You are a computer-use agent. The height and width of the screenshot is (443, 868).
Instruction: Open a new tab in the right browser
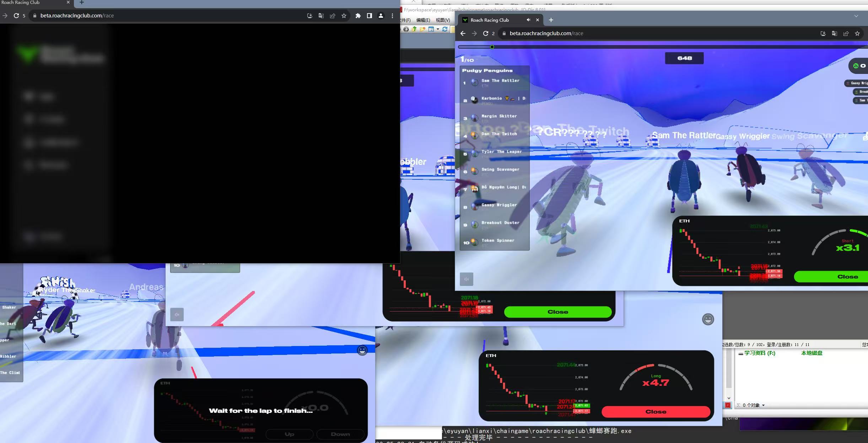coord(551,20)
